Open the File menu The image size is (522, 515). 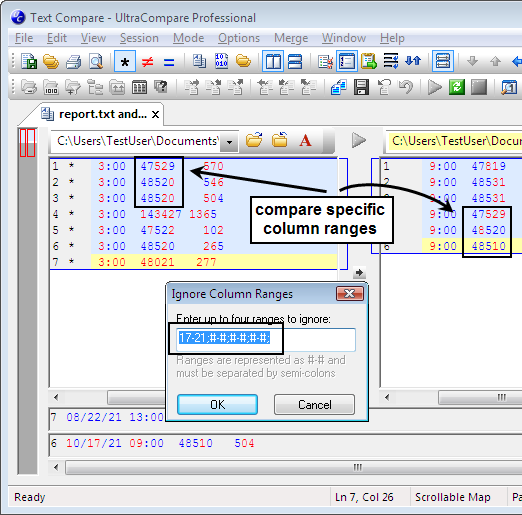point(24,38)
